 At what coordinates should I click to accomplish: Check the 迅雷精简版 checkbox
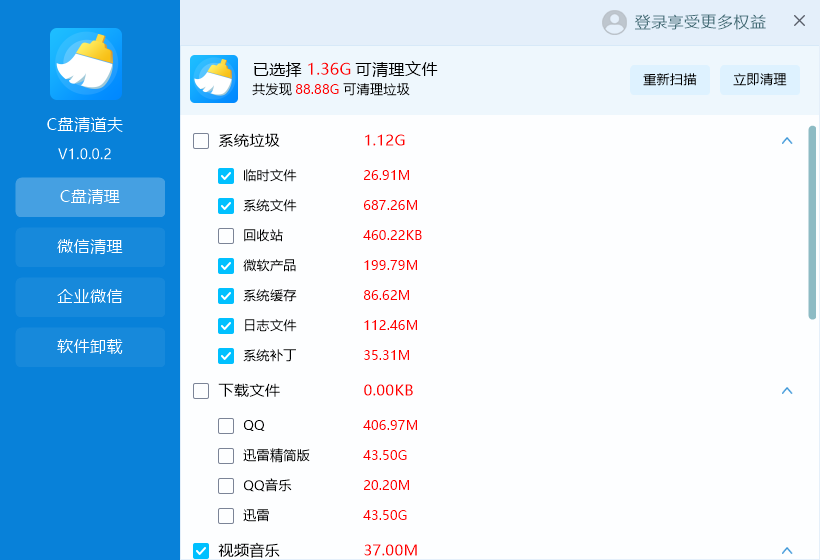(x=226, y=456)
